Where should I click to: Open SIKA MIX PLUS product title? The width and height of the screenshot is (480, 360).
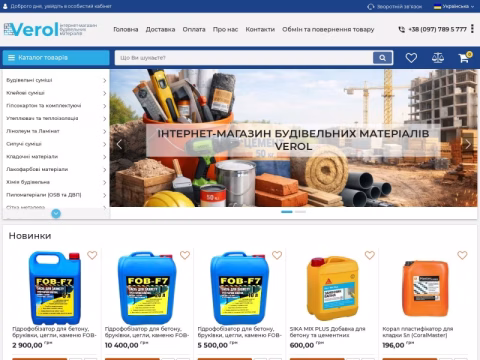(327, 332)
